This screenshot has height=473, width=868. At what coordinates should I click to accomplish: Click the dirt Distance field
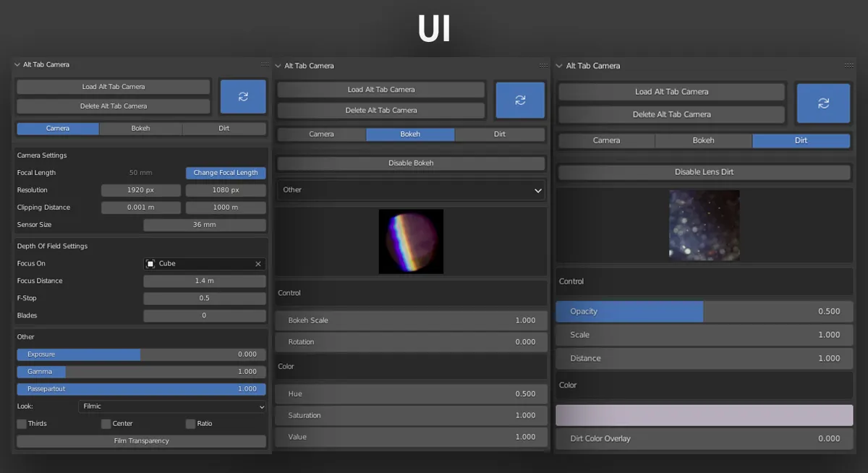click(x=705, y=358)
